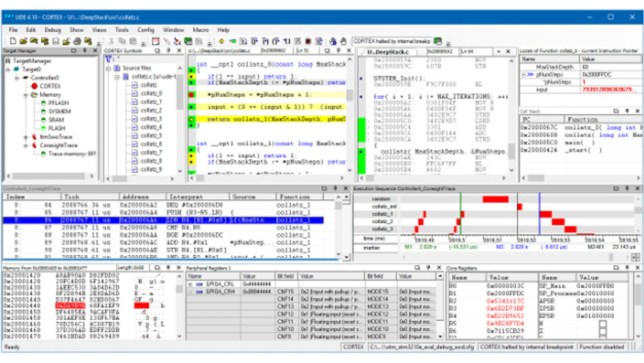Click the hand icon in the toolbar

click(x=343, y=41)
